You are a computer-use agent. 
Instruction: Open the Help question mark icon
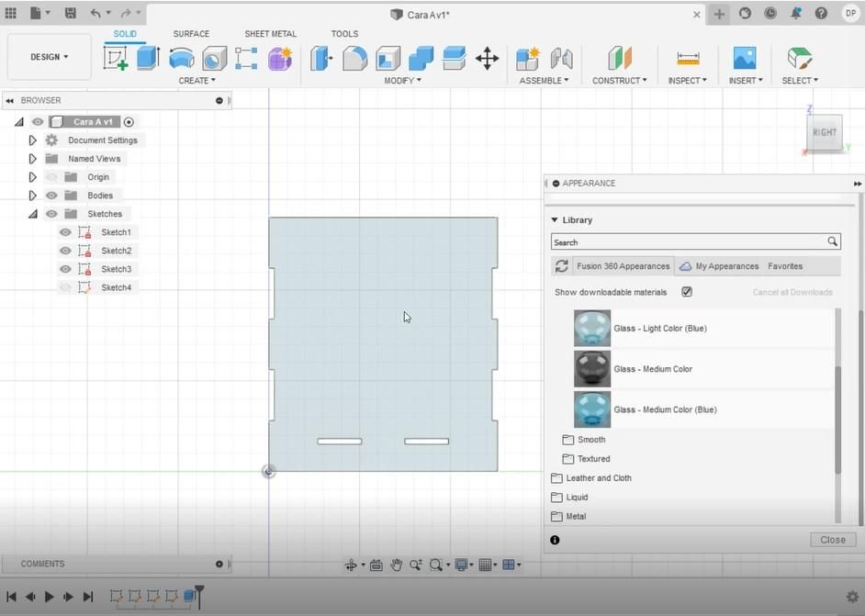(821, 13)
